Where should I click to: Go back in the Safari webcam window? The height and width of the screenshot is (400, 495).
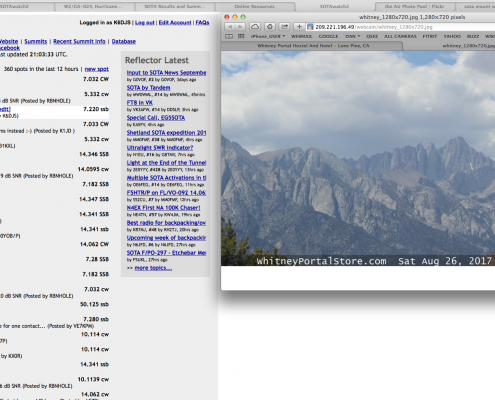click(230, 27)
